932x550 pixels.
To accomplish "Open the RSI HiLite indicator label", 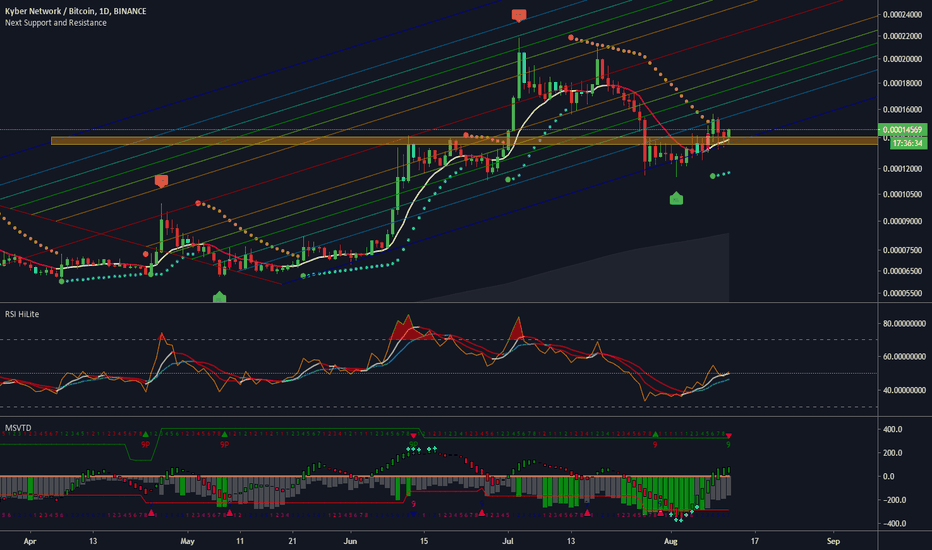I will [x=22, y=314].
